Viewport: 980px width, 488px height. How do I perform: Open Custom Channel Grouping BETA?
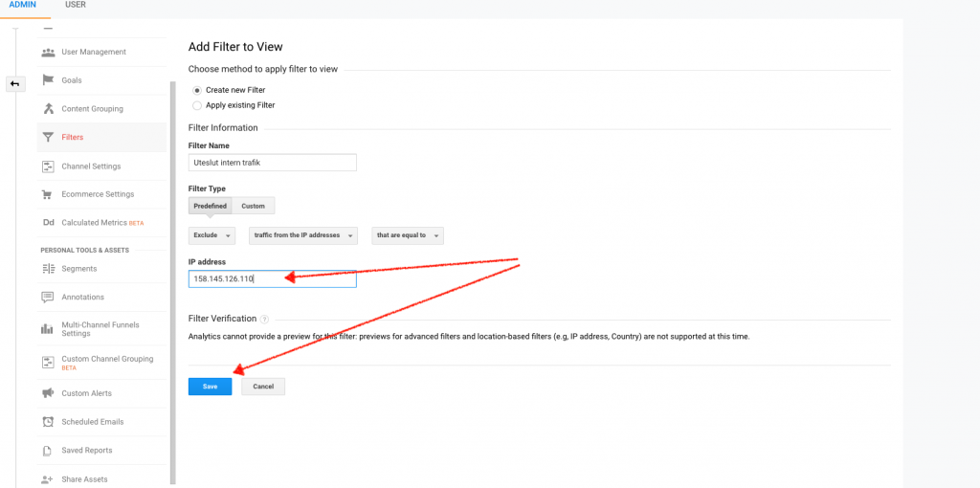point(107,363)
